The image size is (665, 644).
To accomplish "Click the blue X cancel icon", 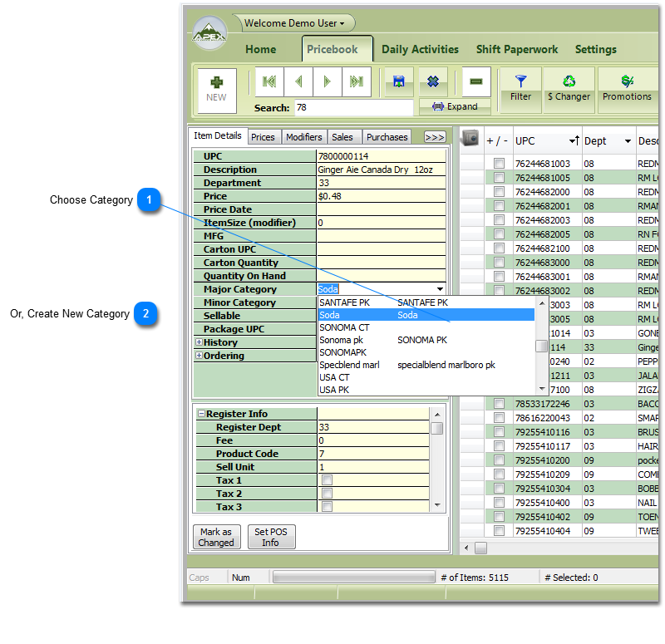I will click(433, 81).
